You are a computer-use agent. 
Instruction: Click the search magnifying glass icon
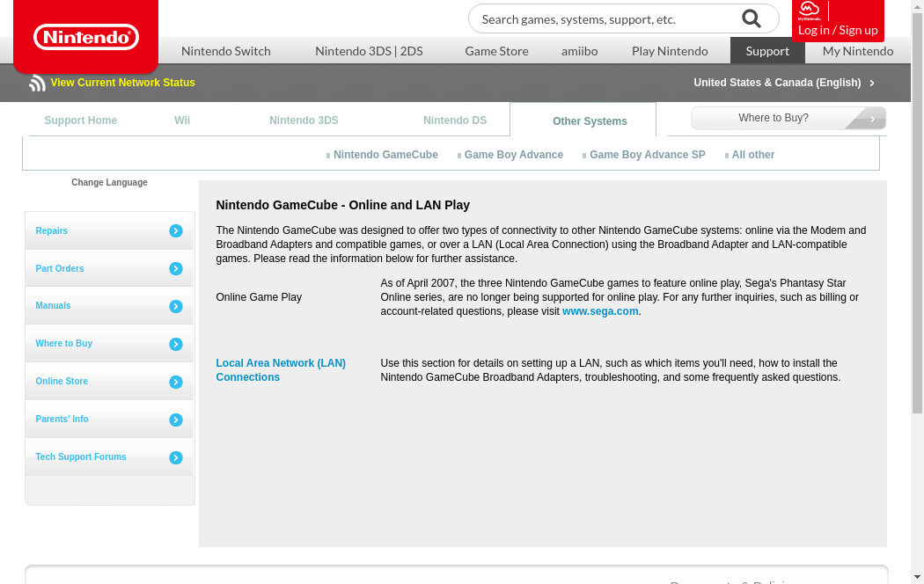point(751,18)
